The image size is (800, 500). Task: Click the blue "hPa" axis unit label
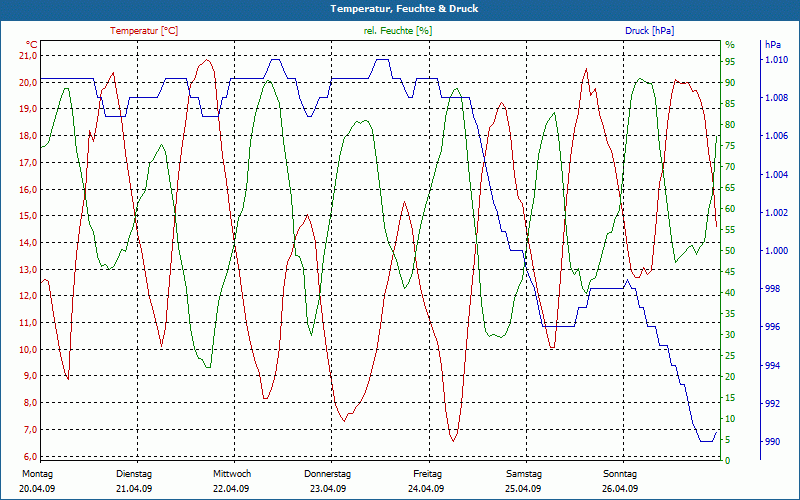772,45
